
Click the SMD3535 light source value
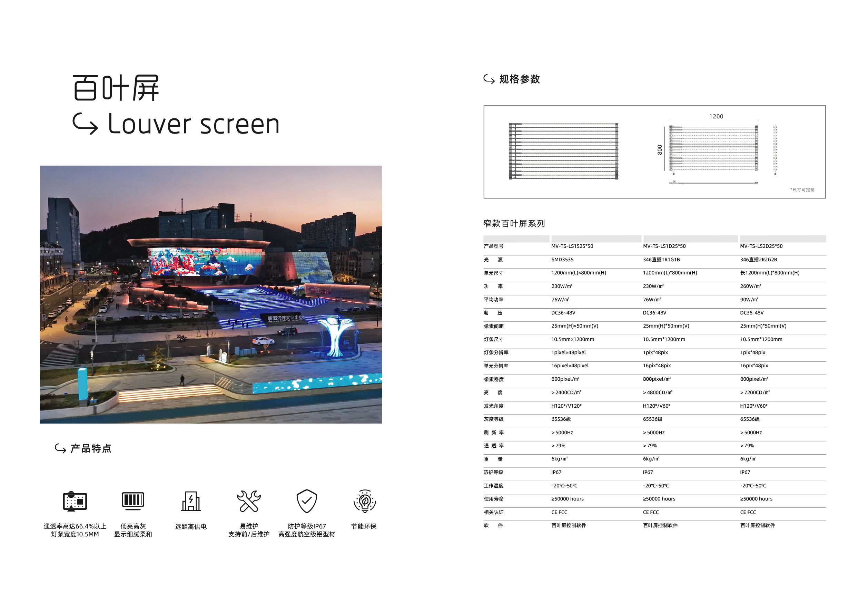coord(562,260)
